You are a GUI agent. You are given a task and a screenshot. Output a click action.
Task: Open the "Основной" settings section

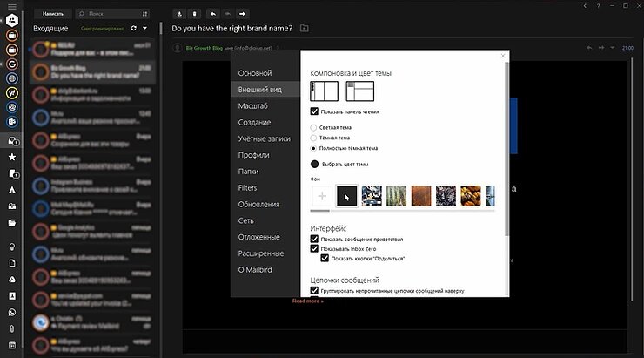pos(255,73)
